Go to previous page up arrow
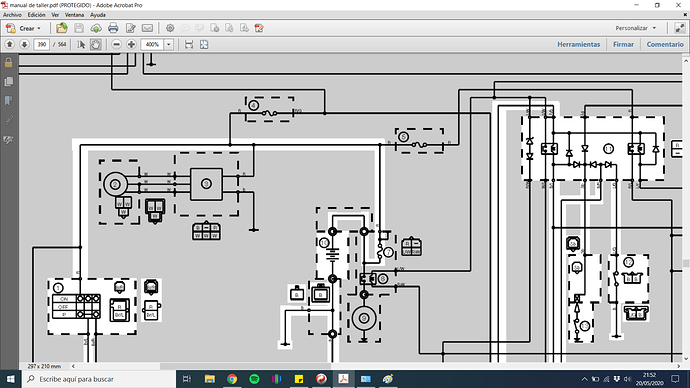 pos(10,44)
